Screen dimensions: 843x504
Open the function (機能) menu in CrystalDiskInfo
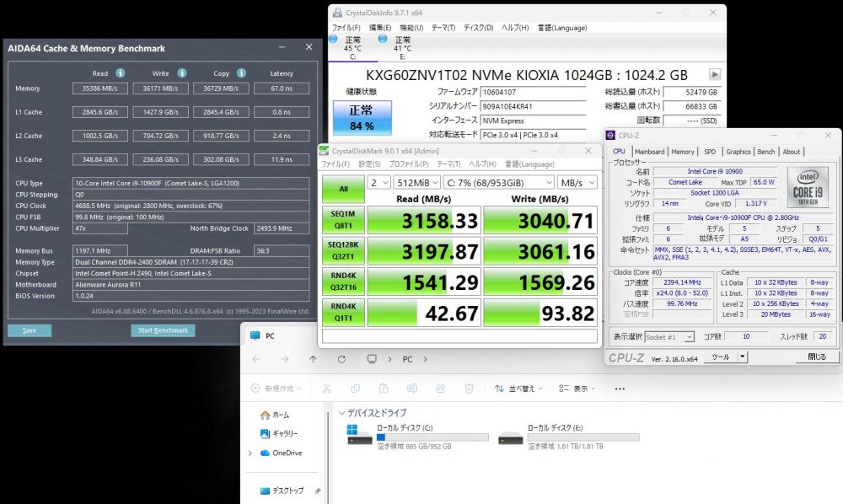(411, 28)
